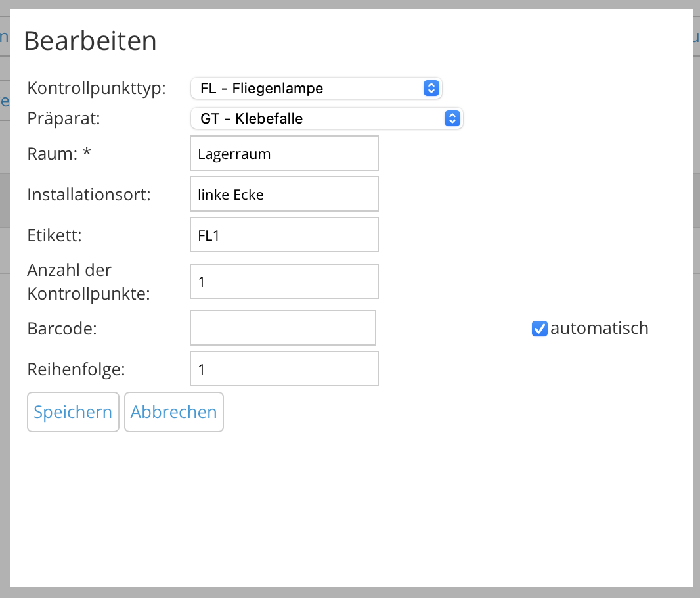Viewport: 700px width, 598px height.
Task: Click the blue arrows icon on Präparat selector
Action: point(451,118)
